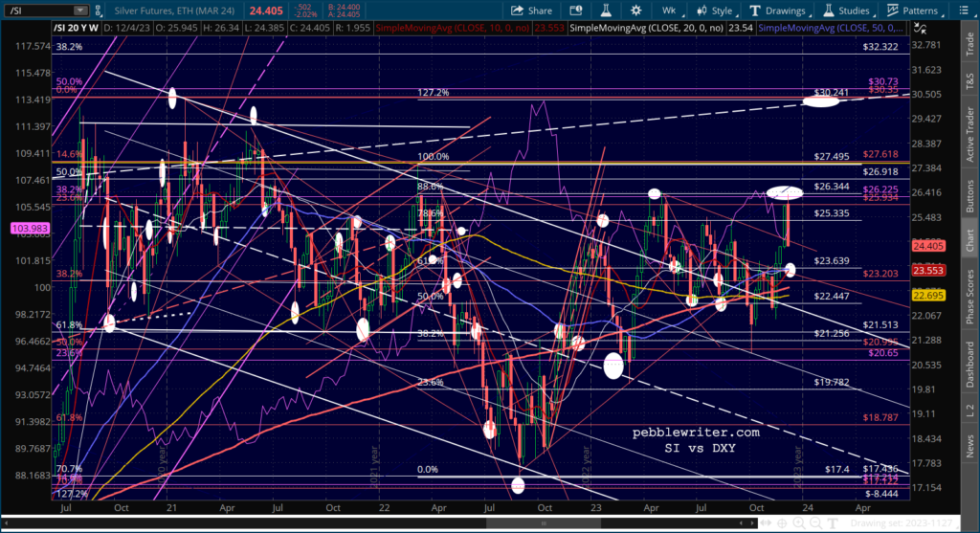Click the symbol link chain icon
The height and width of the screenshot is (533, 980).
tap(99, 11)
